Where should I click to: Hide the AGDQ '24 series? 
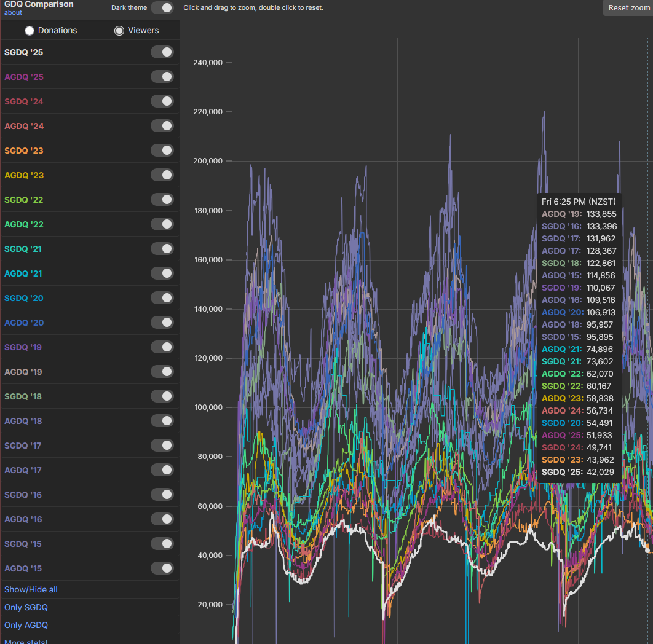(162, 126)
